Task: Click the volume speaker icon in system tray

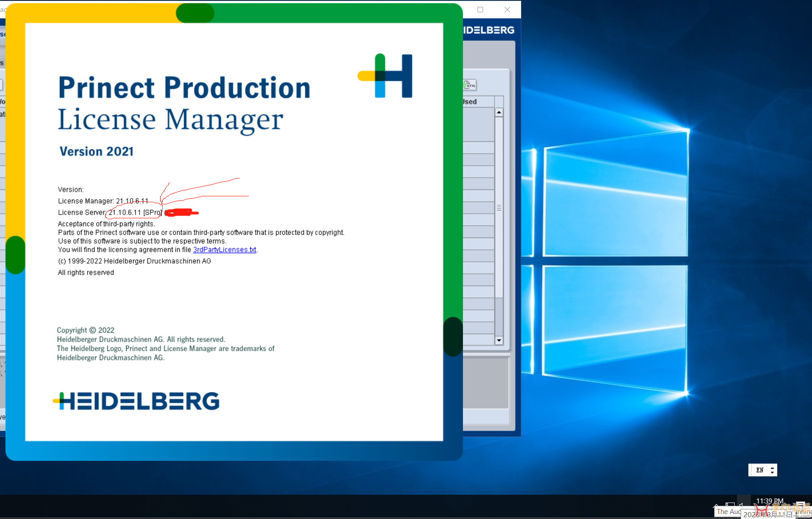Action: coord(741,505)
